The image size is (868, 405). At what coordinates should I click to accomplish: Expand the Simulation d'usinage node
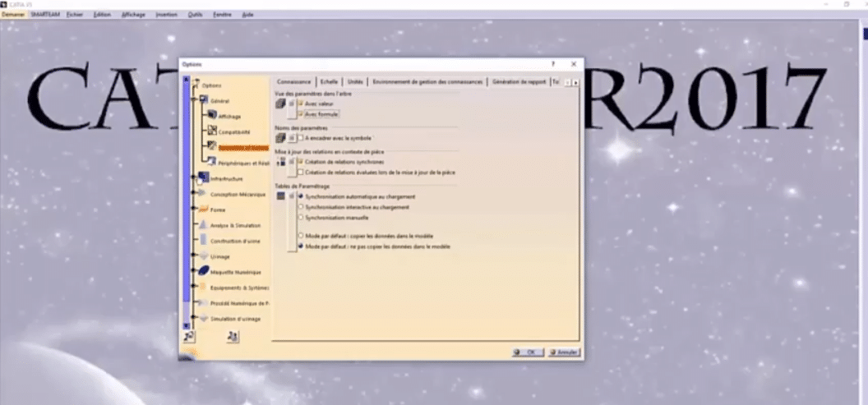pyautogui.click(x=194, y=319)
